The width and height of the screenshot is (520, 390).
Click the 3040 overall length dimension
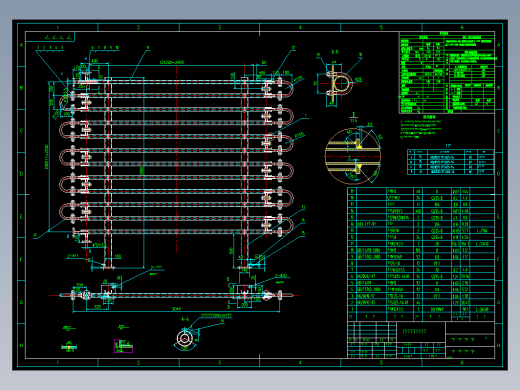click(176, 309)
